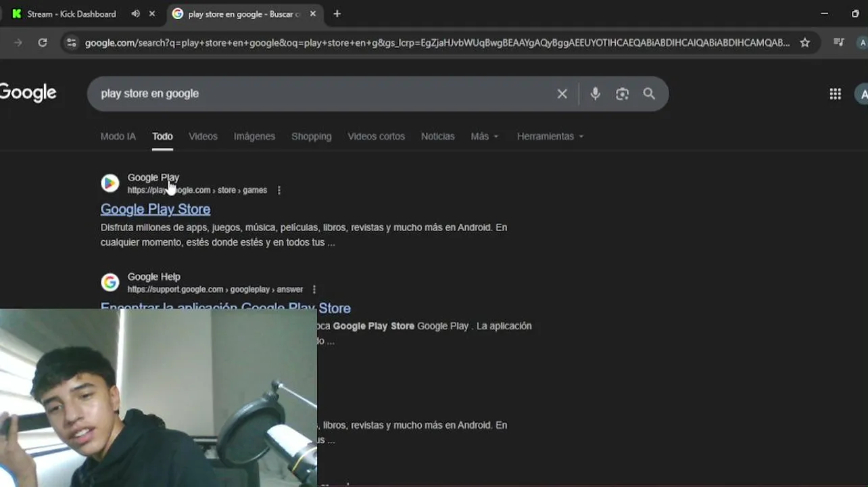Clear the search box with X
The width and height of the screenshot is (868, 487).
[562, 94]
